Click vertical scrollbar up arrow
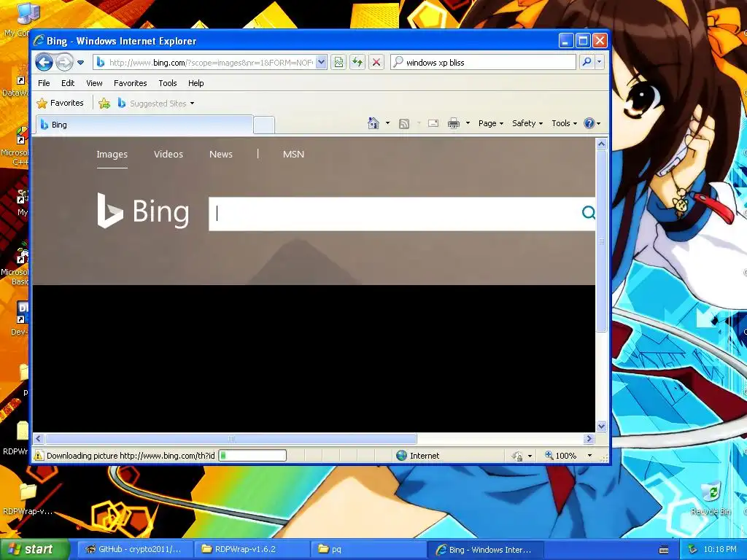Image resolution: width=747 pixels, height=560 pixels. point(601,144)
